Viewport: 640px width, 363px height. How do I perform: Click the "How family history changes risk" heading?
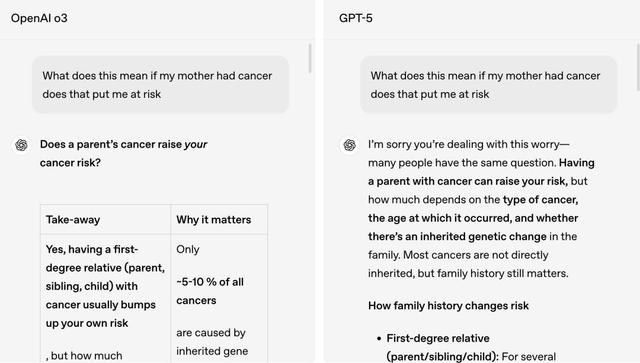[448, 306]
